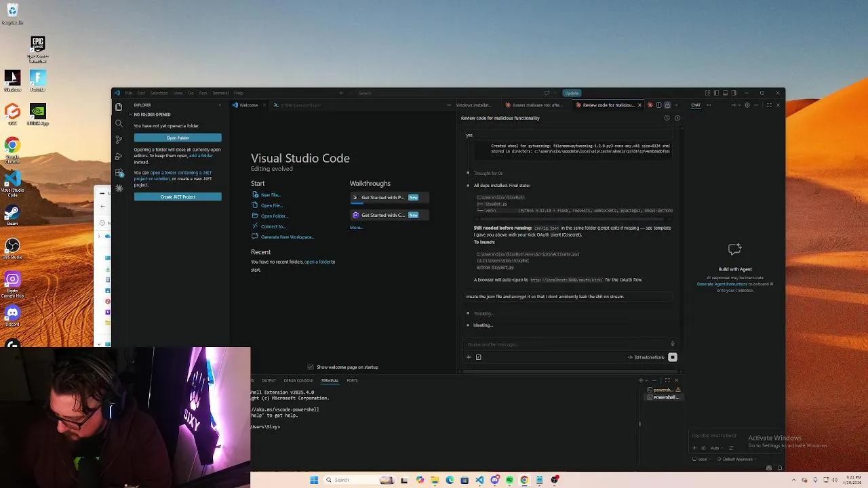Open OBS Studio desktop shortcut
The width and height of the screenshot is (868, 488).
(12, 248)
